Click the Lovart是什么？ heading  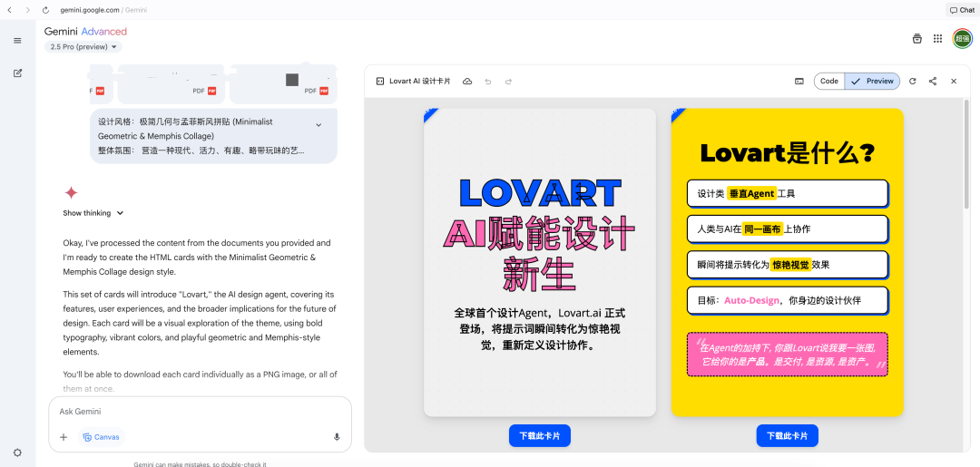787,152
